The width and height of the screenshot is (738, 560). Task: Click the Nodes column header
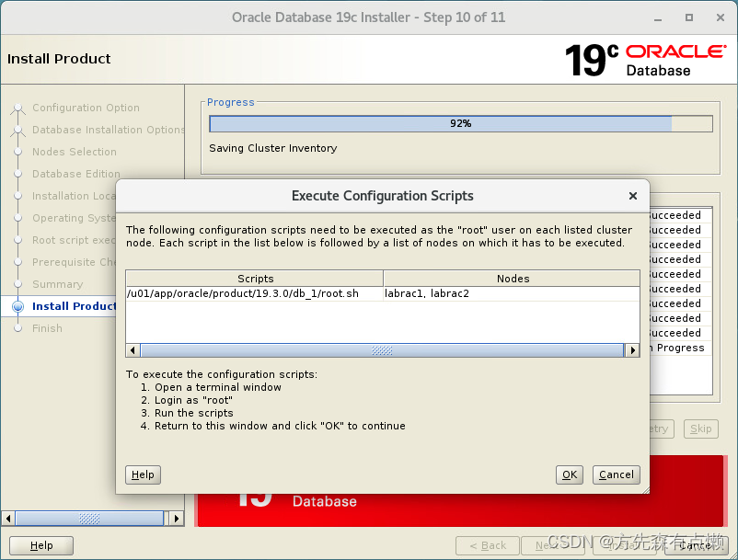pos(512,279)
